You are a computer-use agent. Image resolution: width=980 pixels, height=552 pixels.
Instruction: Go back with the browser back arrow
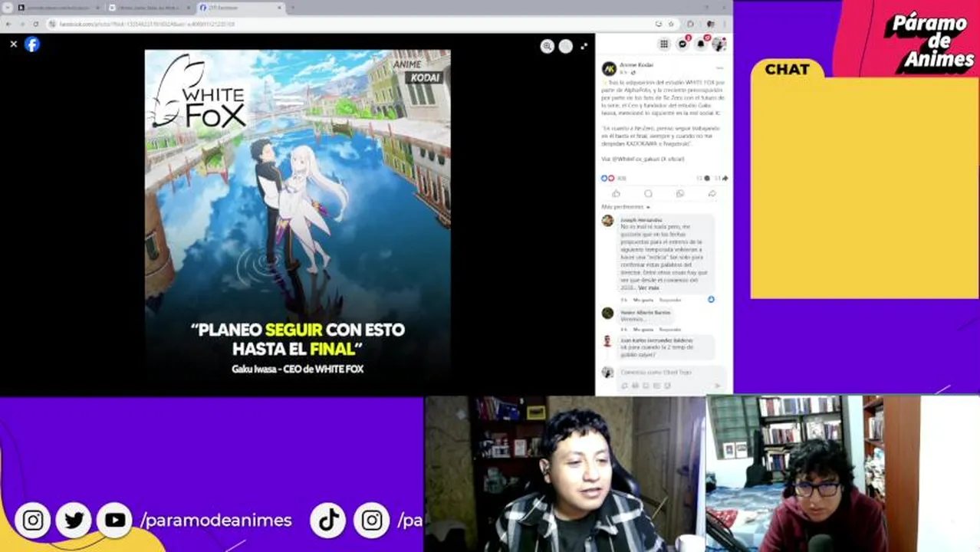point(9,24)
